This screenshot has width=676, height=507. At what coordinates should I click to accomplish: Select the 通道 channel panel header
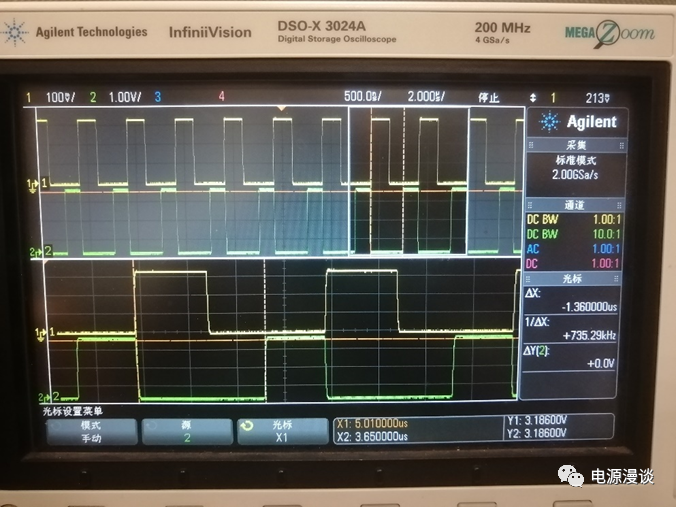click(x=572, y=203)
